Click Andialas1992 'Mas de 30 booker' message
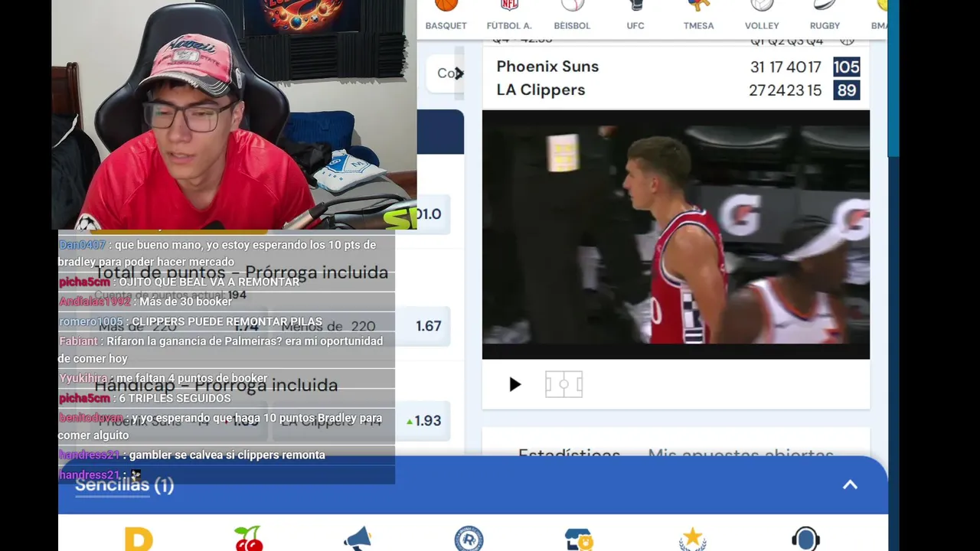 pos(227,302)
